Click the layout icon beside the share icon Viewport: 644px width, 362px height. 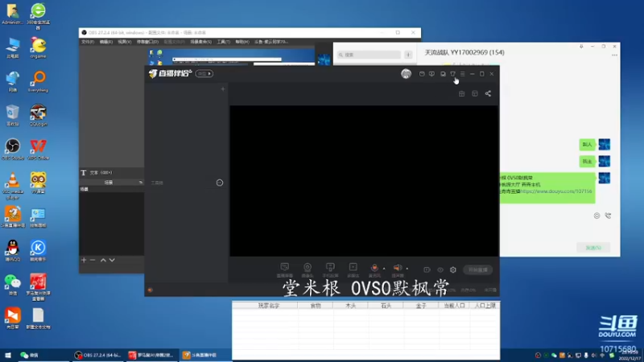pyautogui.click(x=475, y=93)
